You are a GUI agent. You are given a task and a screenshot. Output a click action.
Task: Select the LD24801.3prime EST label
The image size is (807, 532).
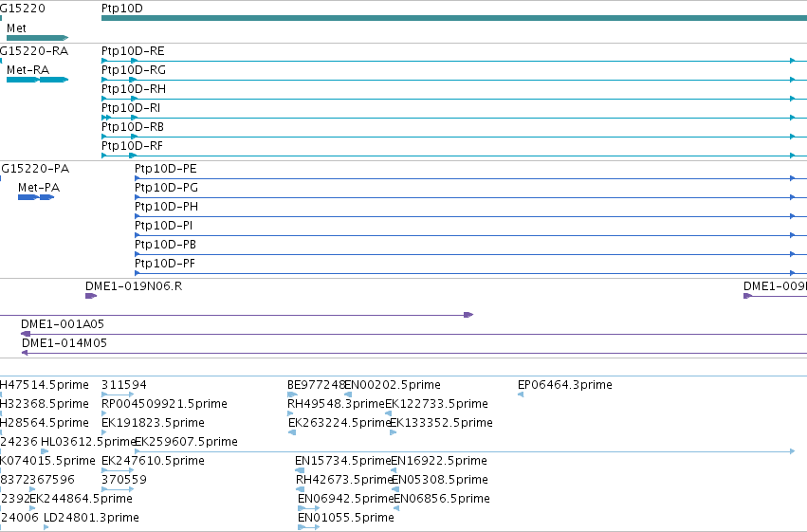pos(91,518)
